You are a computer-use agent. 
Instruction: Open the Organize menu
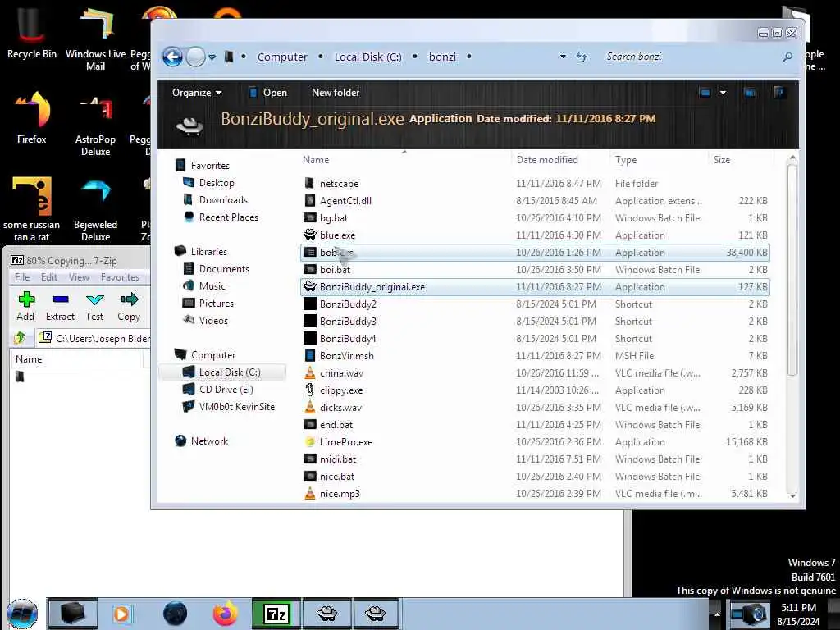click(197, 93)
